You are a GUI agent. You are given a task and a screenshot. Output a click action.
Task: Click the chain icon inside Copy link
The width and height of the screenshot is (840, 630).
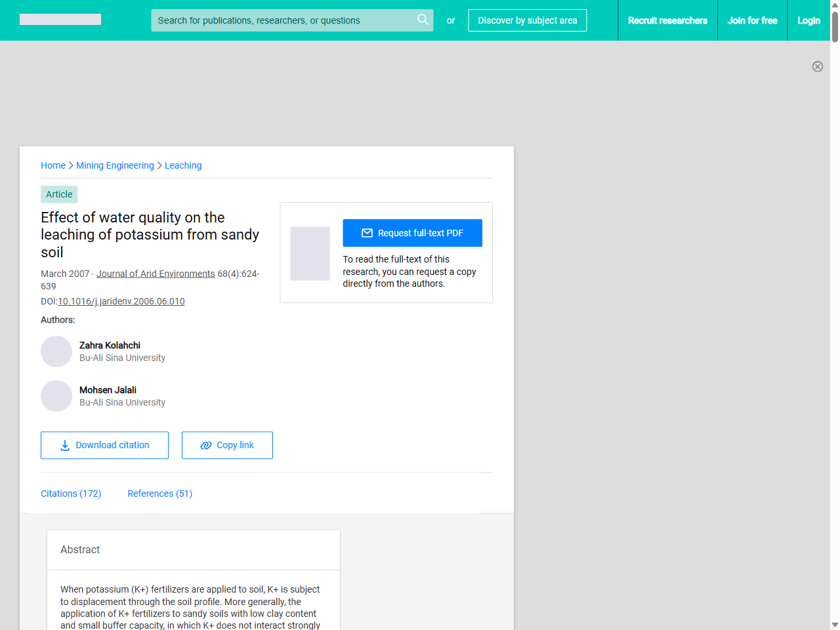(206, 445)
